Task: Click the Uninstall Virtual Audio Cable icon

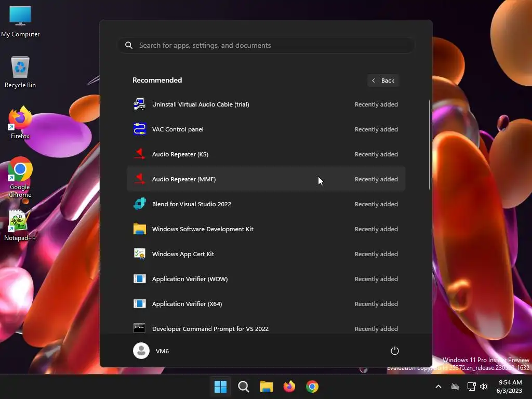Action: (139, 104)
